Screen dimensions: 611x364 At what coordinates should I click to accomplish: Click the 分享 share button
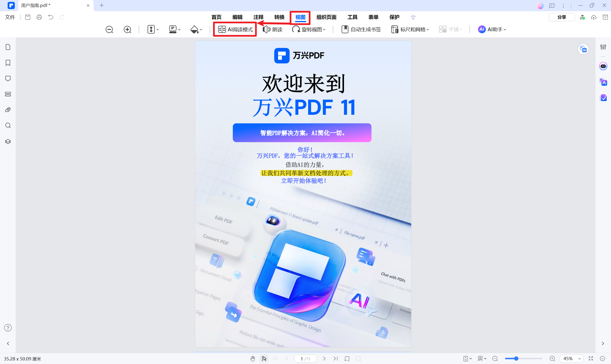562,17
